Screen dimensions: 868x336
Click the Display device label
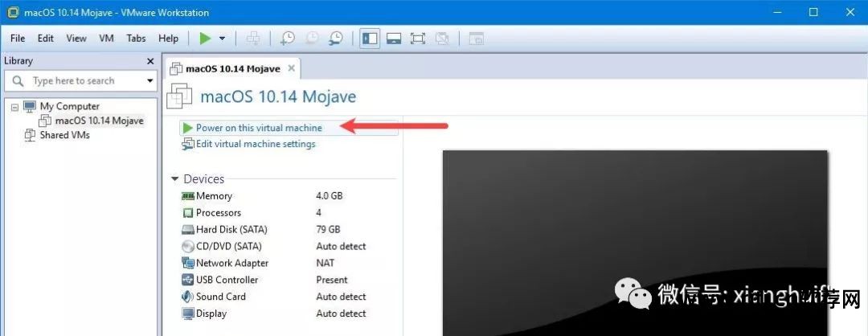(x=211, y=313)
